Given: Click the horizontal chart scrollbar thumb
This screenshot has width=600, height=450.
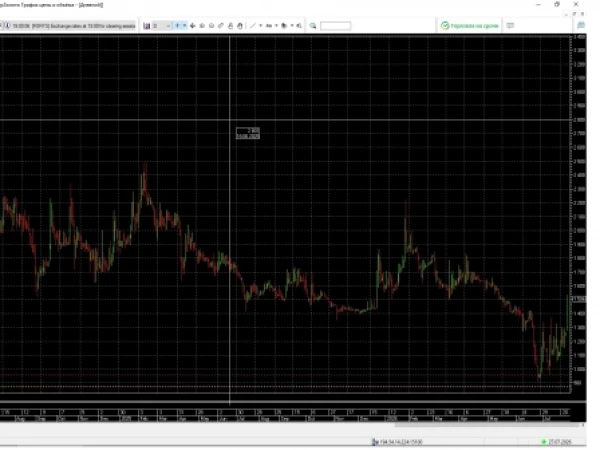Looking at the screenshot, I should 488,425.
